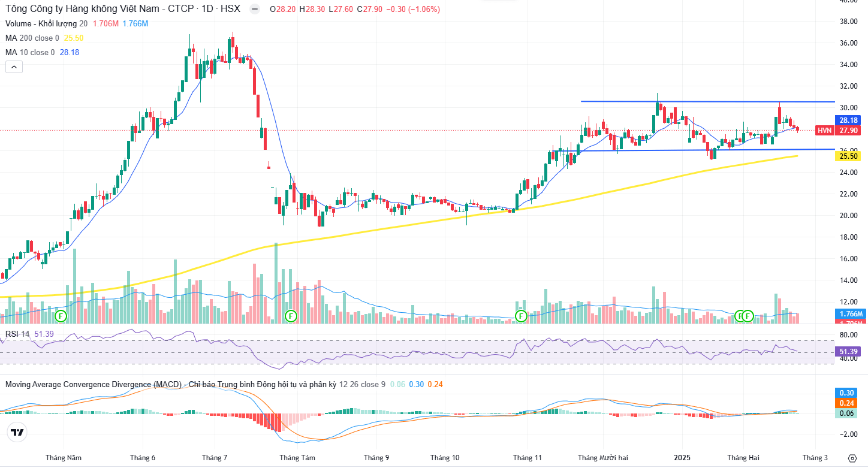The width and height of the screenshot is (868, 468).
Task: Click the 16.00 price scale label
Action: tap(849, 259)
